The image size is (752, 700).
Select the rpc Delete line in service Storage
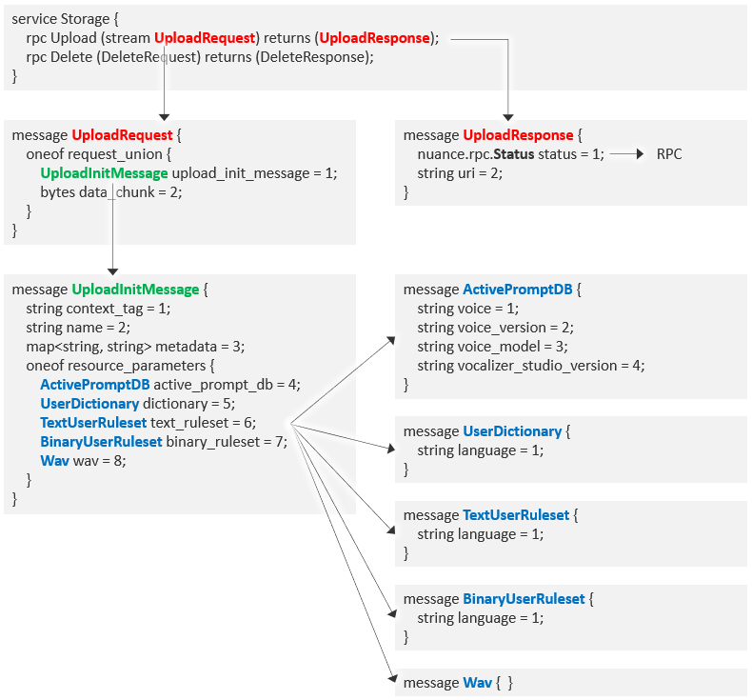200,57
